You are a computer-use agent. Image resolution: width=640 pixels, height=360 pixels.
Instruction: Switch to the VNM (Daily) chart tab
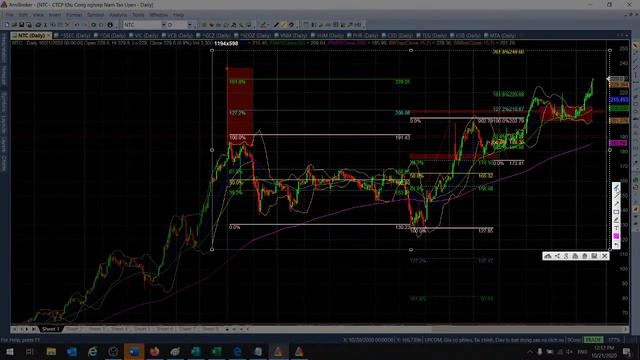click(291, 36)
